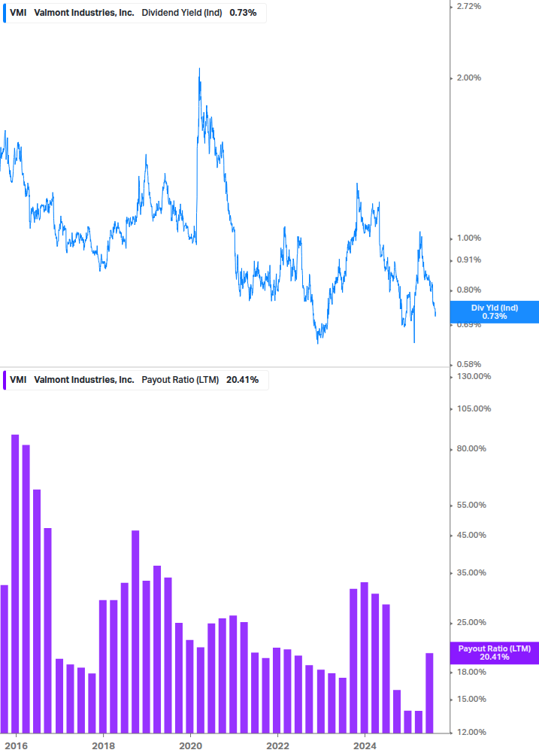
Task: Click the 2020 x-axis label
Action: pyautogui.click(x=190, y=746)
